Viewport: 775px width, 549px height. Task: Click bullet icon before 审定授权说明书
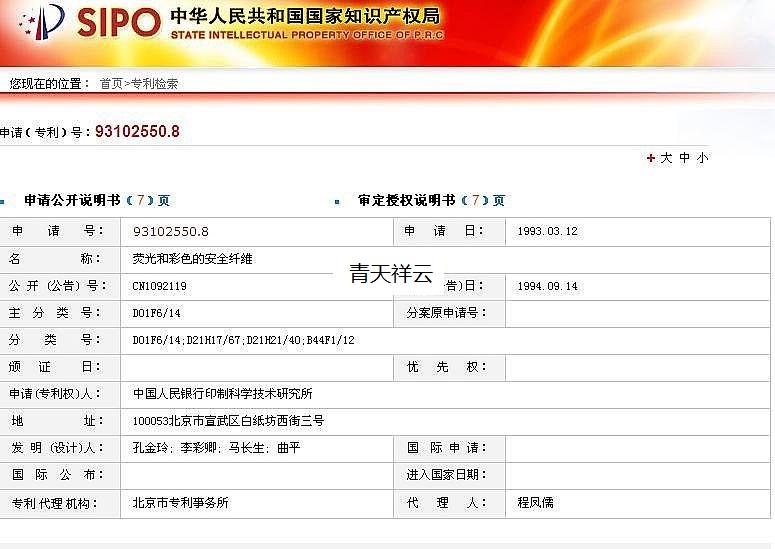[x=337, y=202]
